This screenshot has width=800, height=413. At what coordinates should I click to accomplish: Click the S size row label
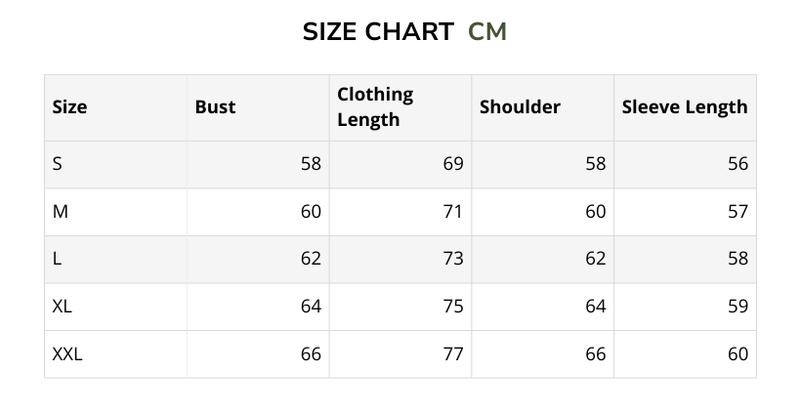[x=57, y=164]
